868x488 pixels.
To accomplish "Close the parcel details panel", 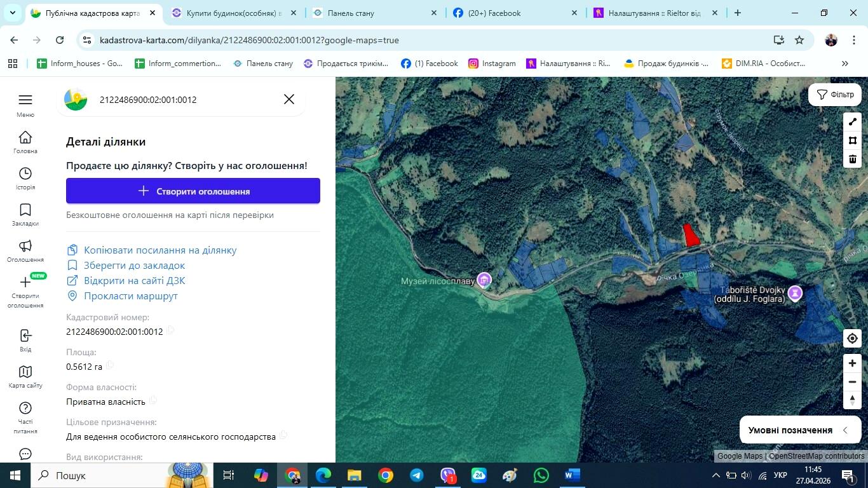I will pos(289,99).
